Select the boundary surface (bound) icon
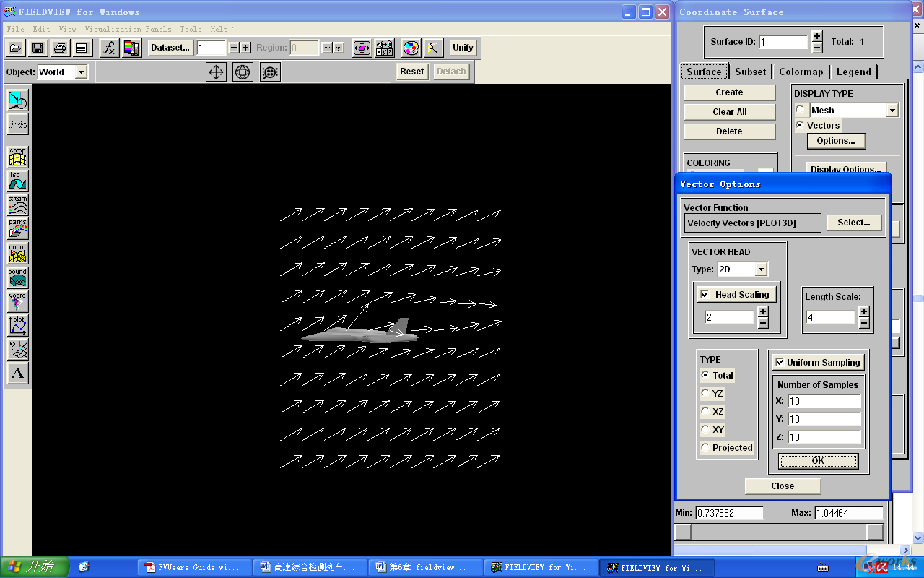Image resolution: width=924 pixels, height=578 pixels. 17,277
